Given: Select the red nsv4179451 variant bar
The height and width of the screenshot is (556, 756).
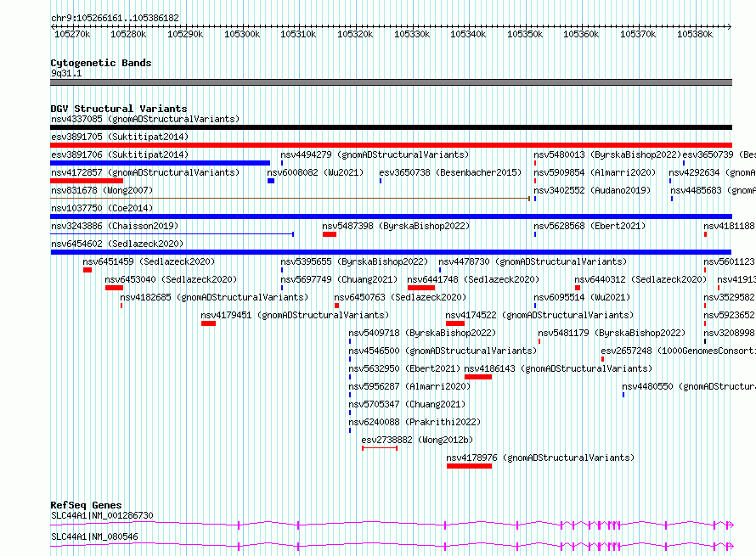Looking at the screenshot, I should coord(208,323).
